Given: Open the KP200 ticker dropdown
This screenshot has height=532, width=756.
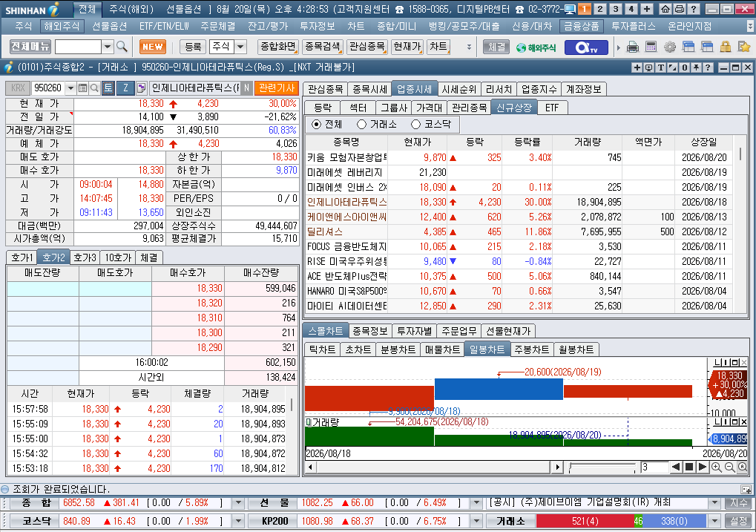Looking at the screenshot, I should click(x=476, y=522).
